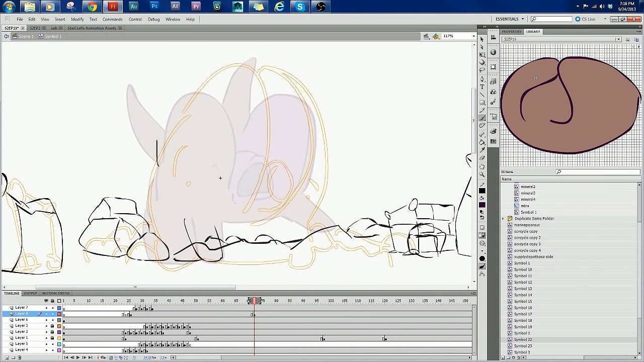The height and width of the screenshot is (362, 644).
Task: Delete the selected timeline layer
Action: tap(20, 357)
